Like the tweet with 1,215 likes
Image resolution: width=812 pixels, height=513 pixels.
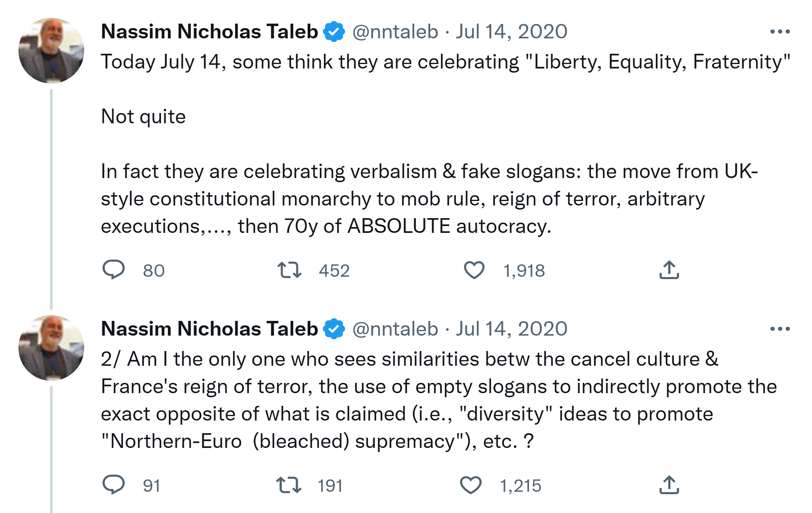tap(471, 485)
